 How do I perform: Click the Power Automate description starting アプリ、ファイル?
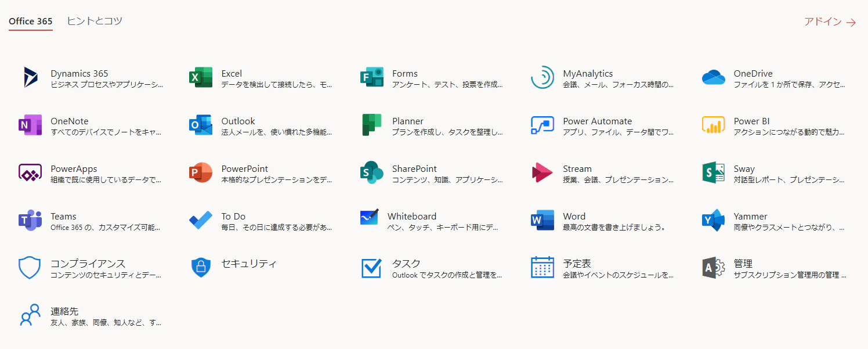tap(619, 132)
